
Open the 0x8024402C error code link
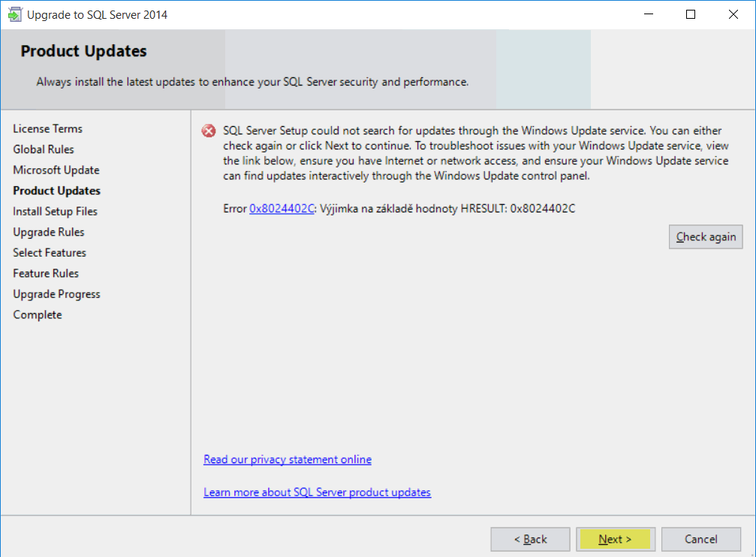click(282, 209)
